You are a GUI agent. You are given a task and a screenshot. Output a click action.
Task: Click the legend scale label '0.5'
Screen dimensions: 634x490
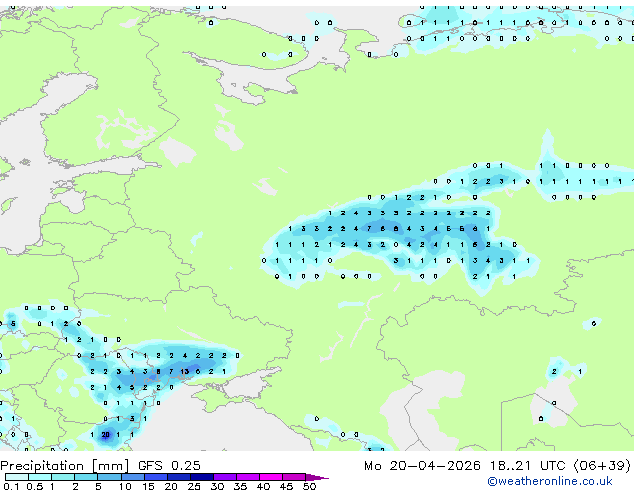click(35, 486)
